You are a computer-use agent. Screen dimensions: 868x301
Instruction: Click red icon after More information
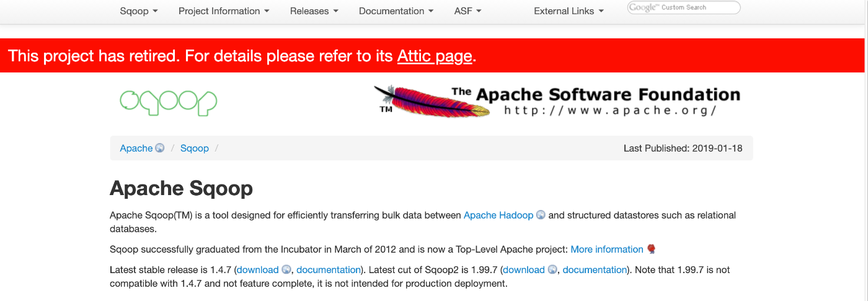click(651, 249)
